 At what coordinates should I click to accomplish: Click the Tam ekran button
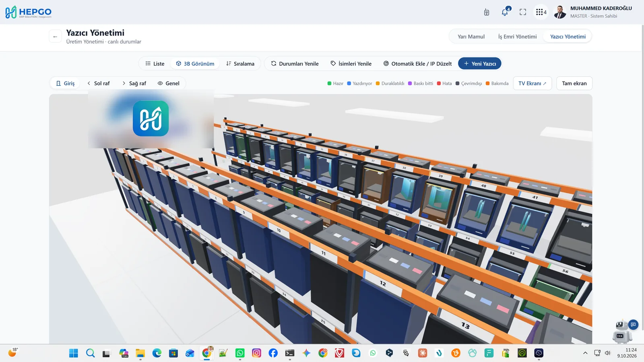574,83
